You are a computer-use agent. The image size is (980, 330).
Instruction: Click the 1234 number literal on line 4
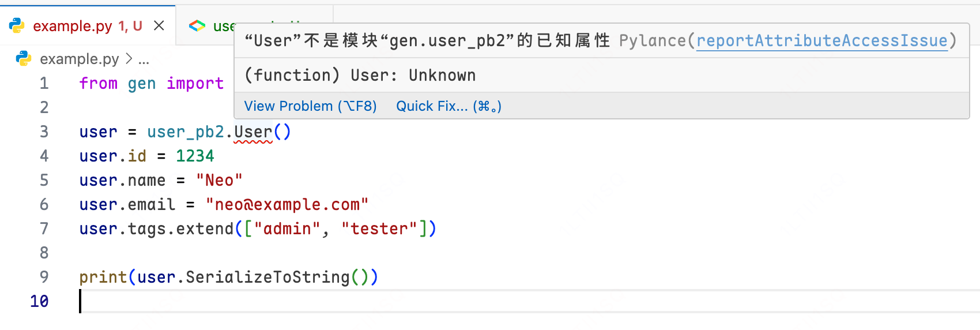(195, 156)
